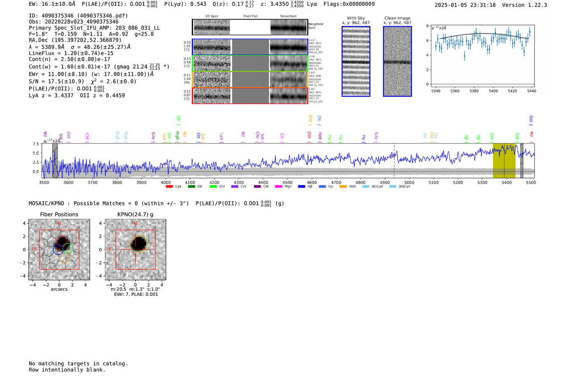
Task: Click the Primary Spec_Slot_IFU_AMP text line
Action: pos(94,28)
